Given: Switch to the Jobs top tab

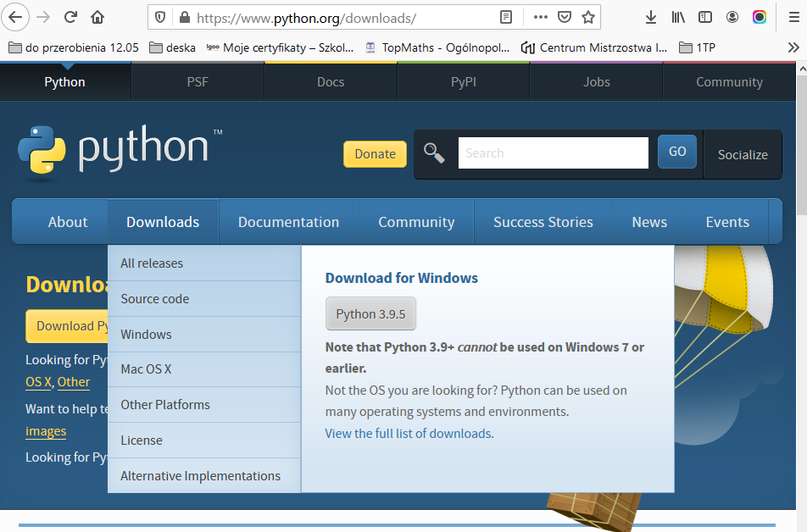Looking at the screenshot, I should [x=597, y=82].
